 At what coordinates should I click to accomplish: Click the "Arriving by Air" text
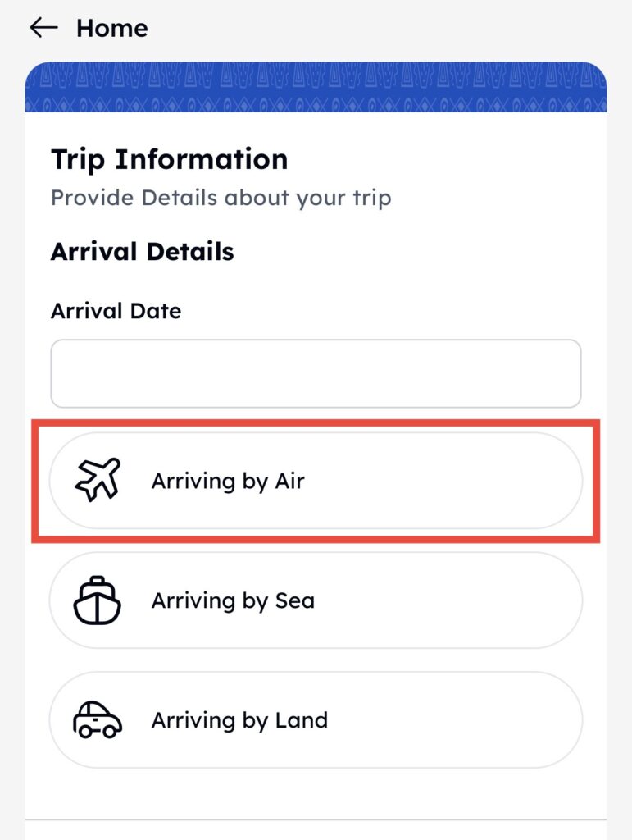(227, 481)
